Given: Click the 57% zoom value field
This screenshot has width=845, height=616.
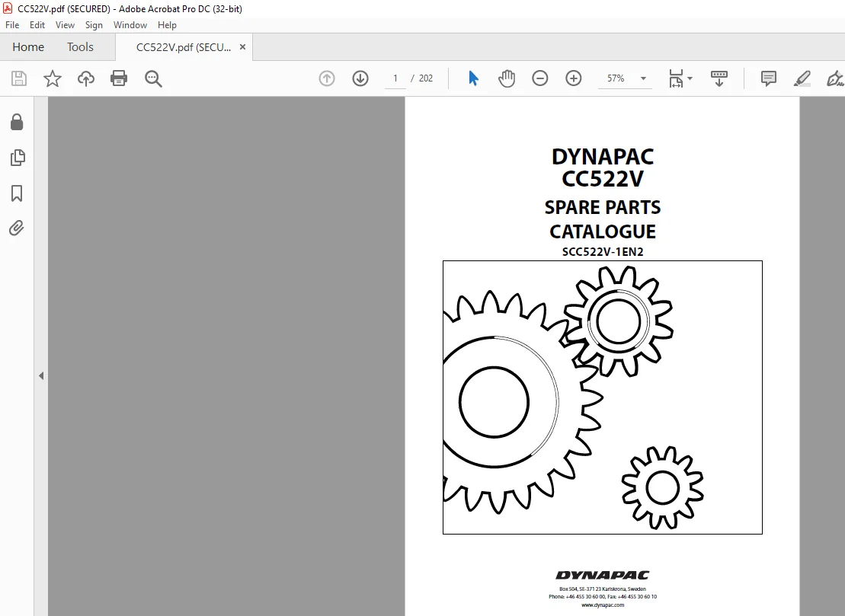Looking at the screenshot, I should 616,78.
